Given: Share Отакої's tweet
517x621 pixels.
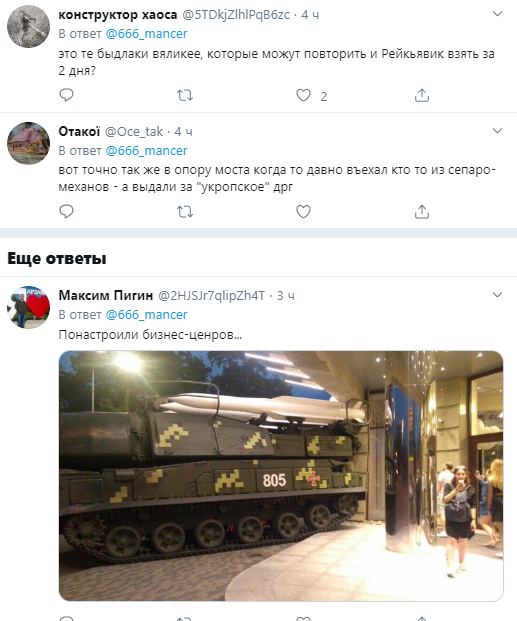Looking at the screenshot, I should point(422,211).
